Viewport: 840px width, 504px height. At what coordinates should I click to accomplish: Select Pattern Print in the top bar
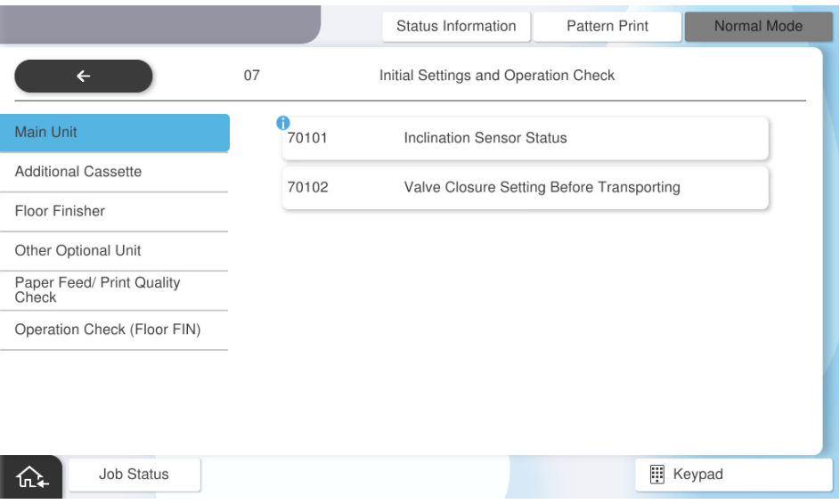pyautogui.click(x=608, y=27)
